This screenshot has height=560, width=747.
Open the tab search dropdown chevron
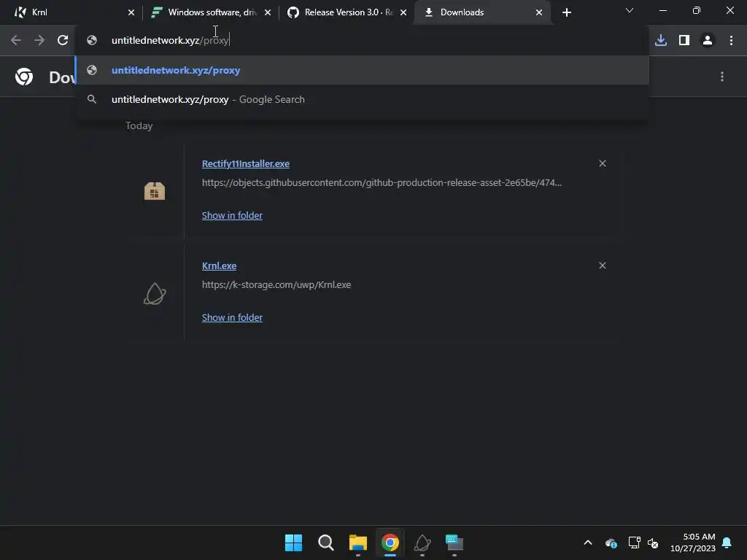click(630, 10)
